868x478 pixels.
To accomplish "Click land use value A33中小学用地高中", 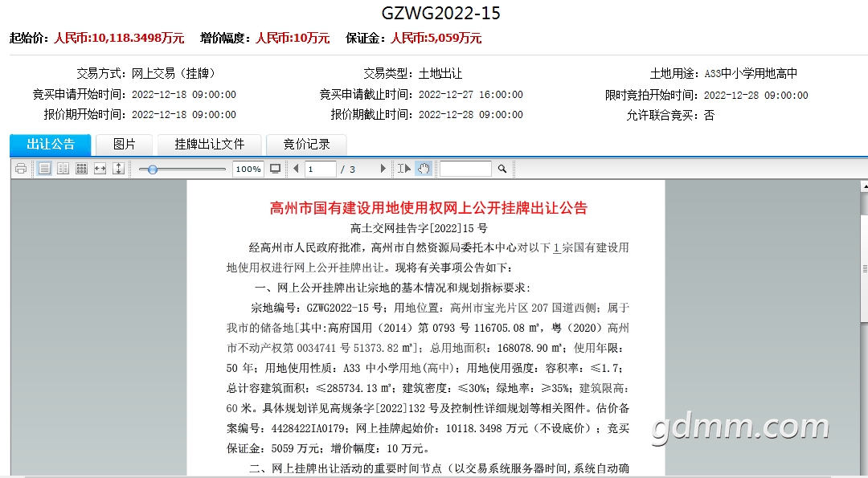I will 751,74.
